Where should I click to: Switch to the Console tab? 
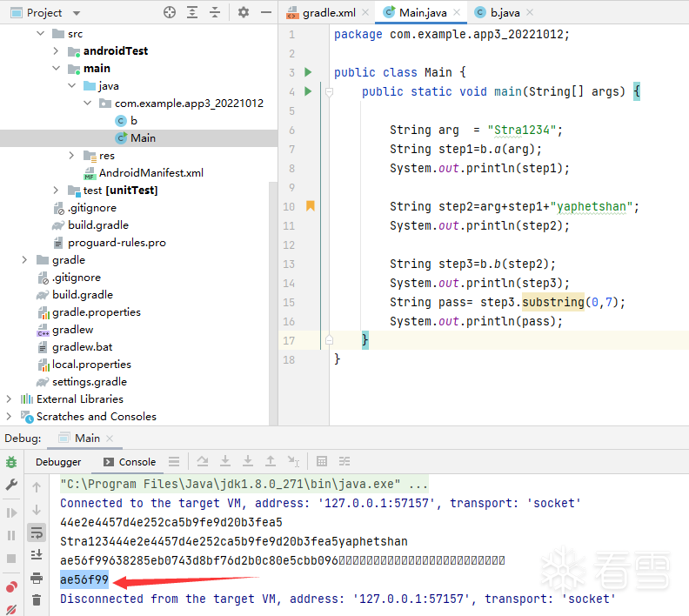click(130, 462)
